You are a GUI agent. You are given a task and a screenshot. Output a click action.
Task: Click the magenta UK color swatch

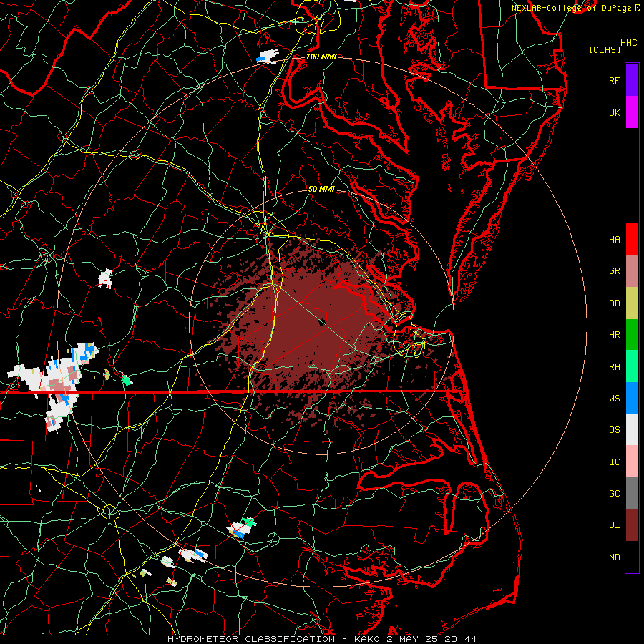[x=632, y=112]
